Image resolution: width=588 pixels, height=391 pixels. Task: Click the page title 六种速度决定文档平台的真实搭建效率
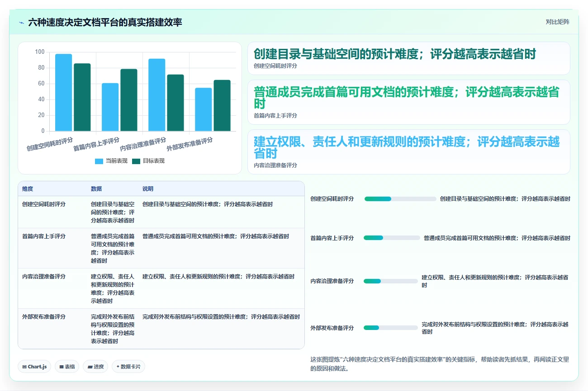pos(105,23)
